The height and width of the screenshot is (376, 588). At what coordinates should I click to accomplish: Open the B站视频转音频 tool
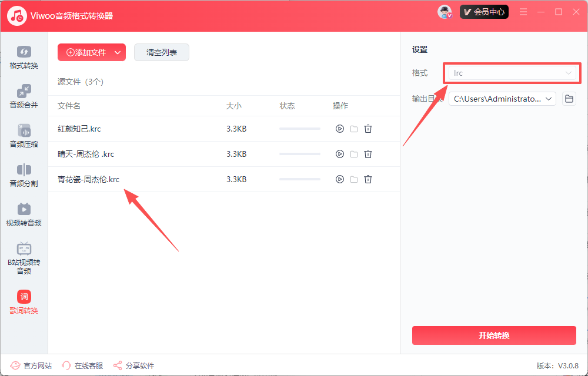point(24,258)
